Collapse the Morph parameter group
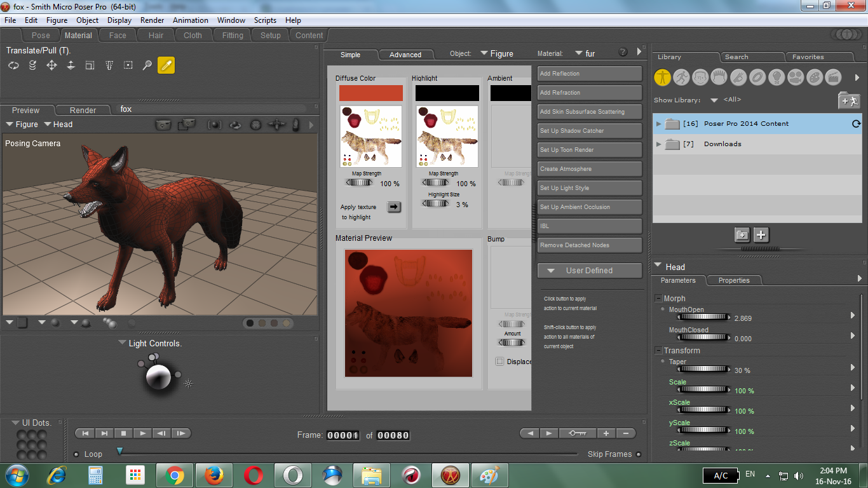The width and height of the screenshot is (868, 488). (x=659, y=298)
